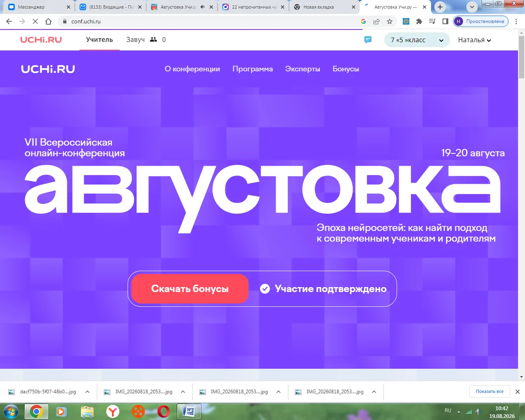Click the volume icon in the system tray
525x420 pixels.
(x=477, y=411)
